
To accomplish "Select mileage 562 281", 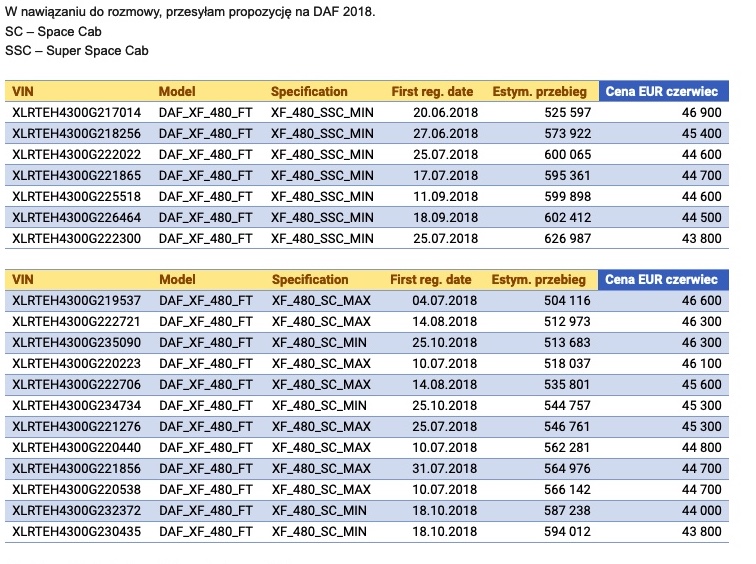I will (x=567, y=448).
